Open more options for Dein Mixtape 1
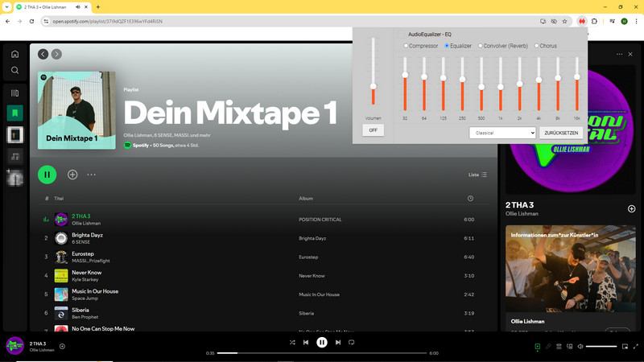 (x=91, y=175)
